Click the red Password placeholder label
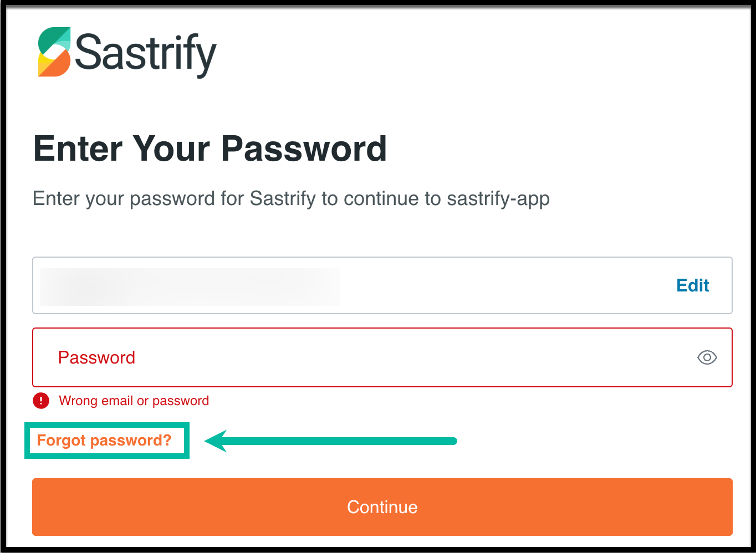The image size is (756, 553). pyautogui.click(x=96, y=357)
